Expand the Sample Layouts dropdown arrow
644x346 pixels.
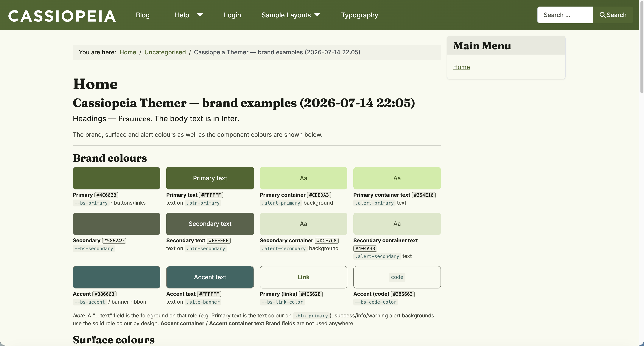point(317,15)
